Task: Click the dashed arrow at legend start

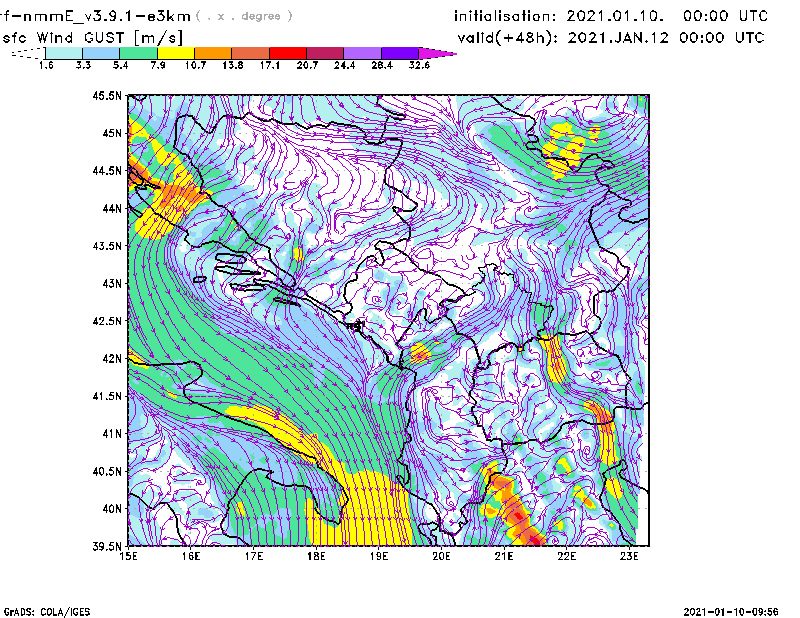Action: point(28,53)
